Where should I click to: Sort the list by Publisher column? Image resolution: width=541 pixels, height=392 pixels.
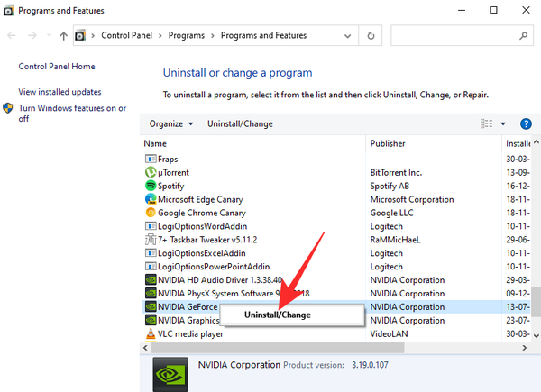pyautogui.click(x=388, y=143)
